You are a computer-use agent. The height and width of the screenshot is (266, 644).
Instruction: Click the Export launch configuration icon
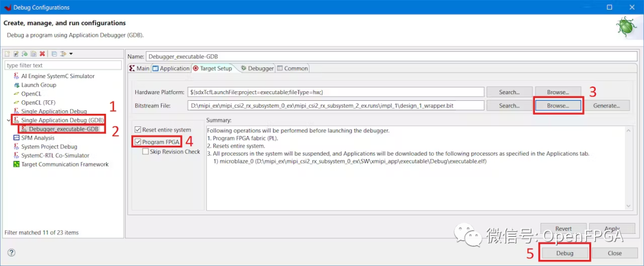(x=24, y=54)
